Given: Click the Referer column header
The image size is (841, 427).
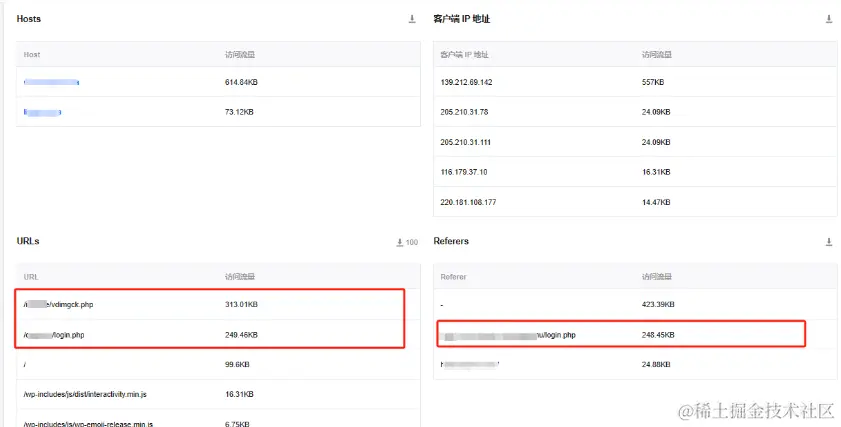Looking at the screenshot, I should point(454,277).
